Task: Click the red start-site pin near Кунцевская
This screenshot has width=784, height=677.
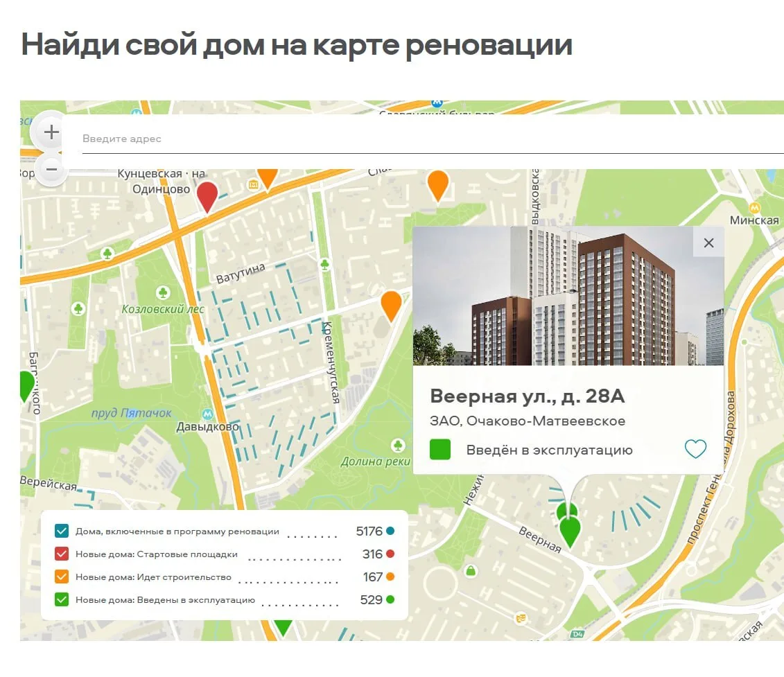Action: tap(207, 197)
